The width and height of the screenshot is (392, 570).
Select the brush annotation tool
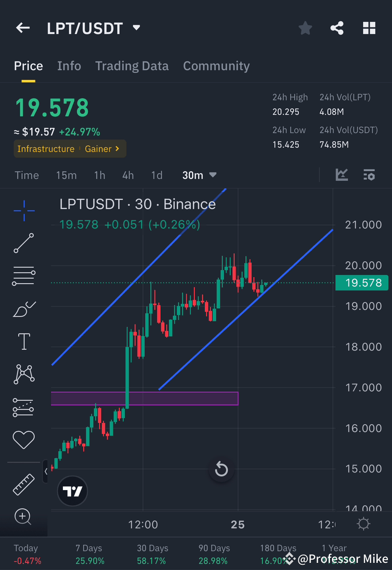(24, 308)
